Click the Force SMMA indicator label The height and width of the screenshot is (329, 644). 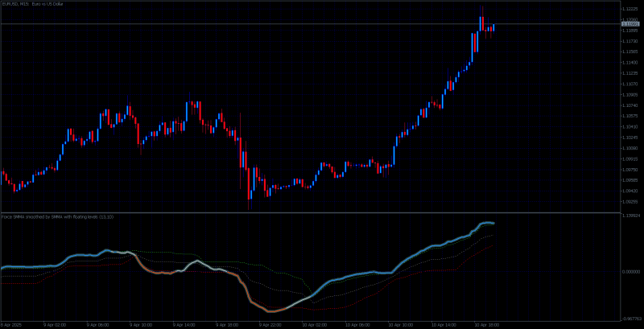coord(57,216)
